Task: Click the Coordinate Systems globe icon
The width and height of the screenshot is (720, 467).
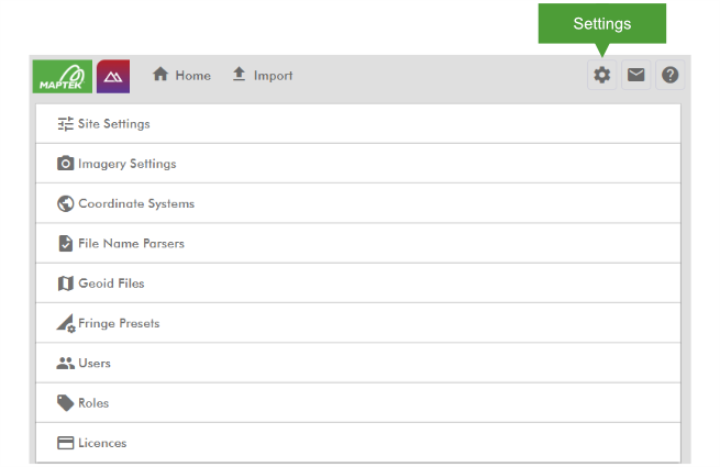Action: 66,204
